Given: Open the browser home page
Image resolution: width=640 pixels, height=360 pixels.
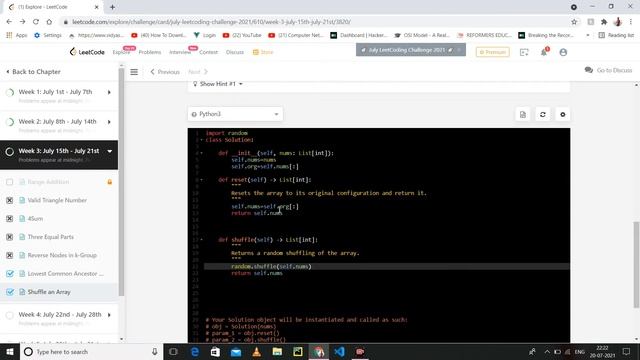Looking at the screenshot, I should point(49,22).
